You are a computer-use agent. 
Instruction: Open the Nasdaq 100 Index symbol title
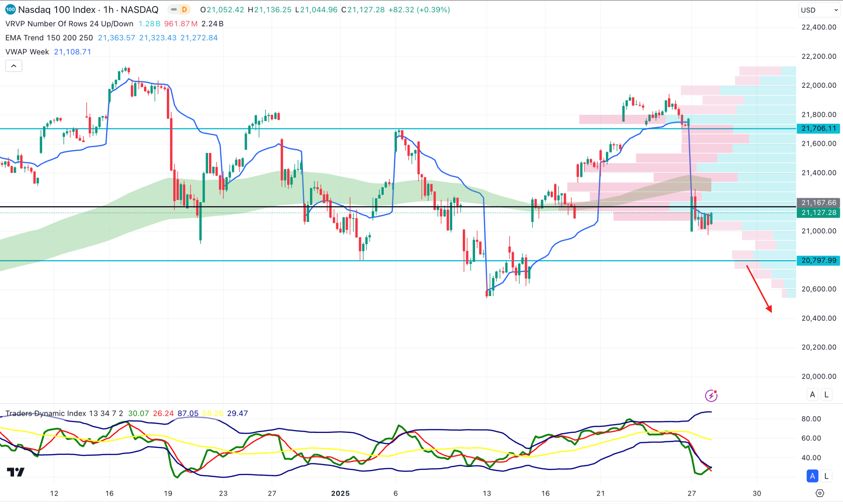[88, 10]
